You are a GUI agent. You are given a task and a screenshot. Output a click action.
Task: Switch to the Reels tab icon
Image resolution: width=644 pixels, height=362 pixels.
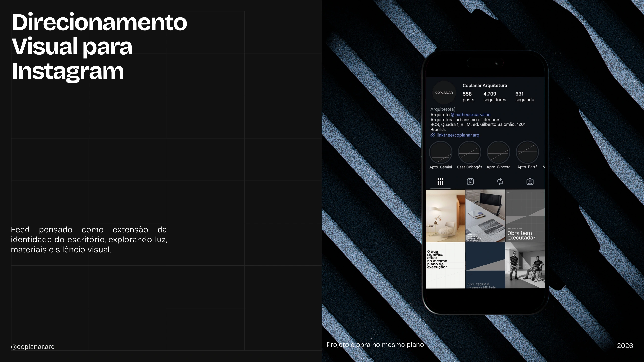click(470, 182)
